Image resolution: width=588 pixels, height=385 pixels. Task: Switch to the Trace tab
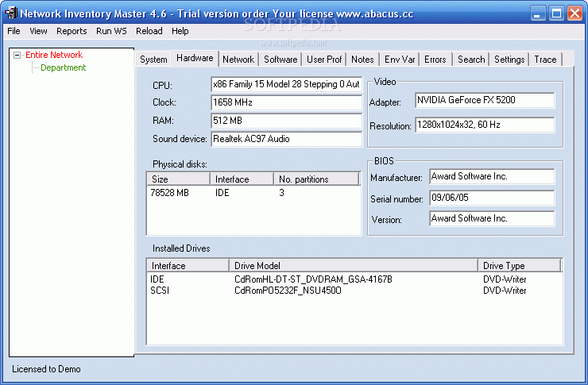(x=545, y=60)
